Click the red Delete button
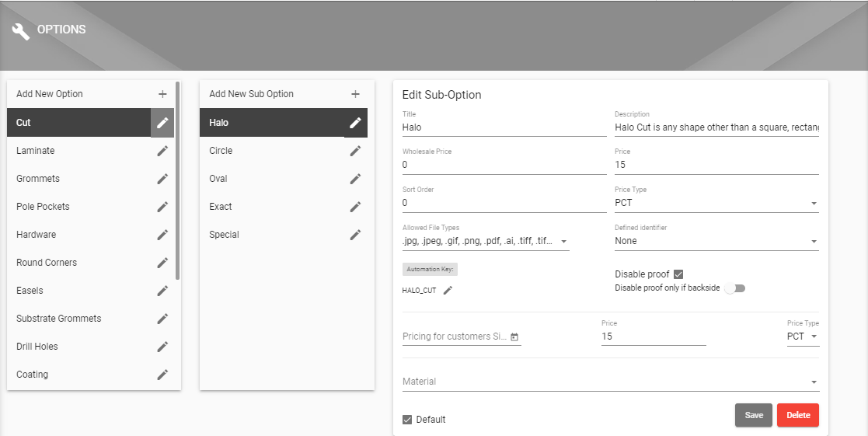The width and height of the screenshot is (868, 436). (x=798, y=415)
